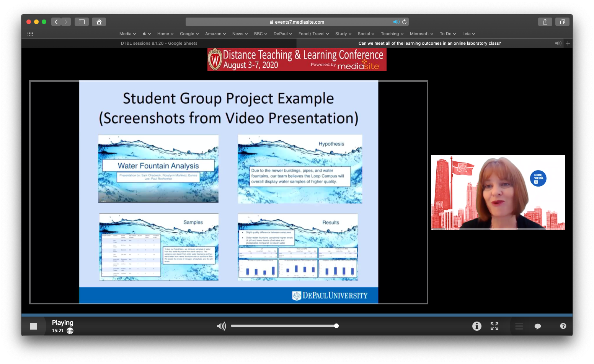This screenshot has height=364, width=594.
Task: Reload the current page
Action: tap(404, 22)
